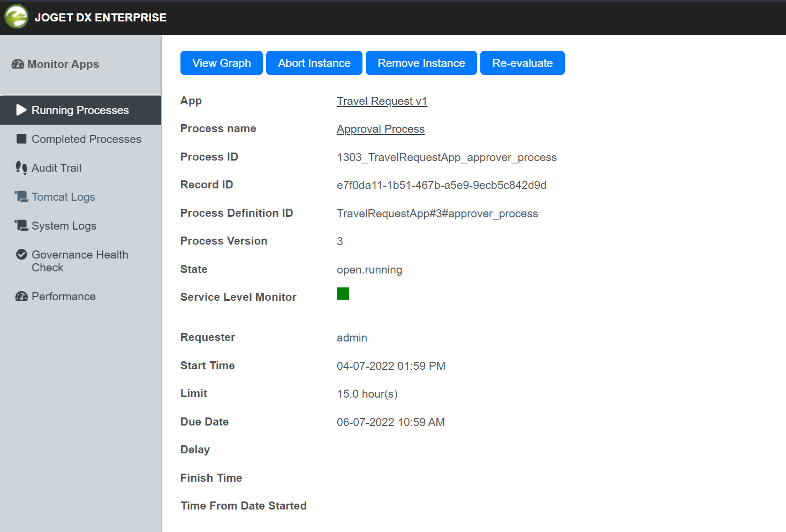Click the green Service Level Monitor indicator
Viewport: 786px width, 532px height.
pyautogui.click(x=343, y=294)
